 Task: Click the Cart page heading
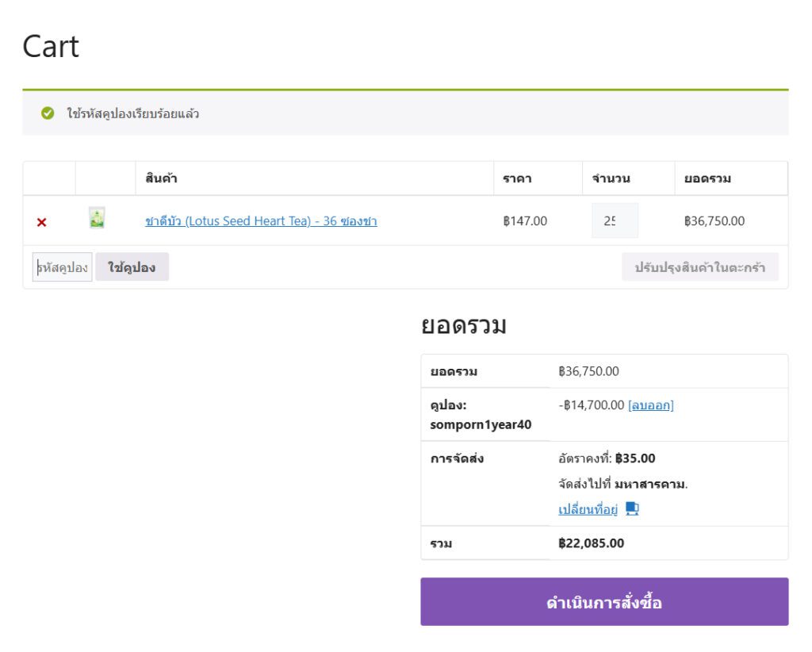tap(51, 46)
